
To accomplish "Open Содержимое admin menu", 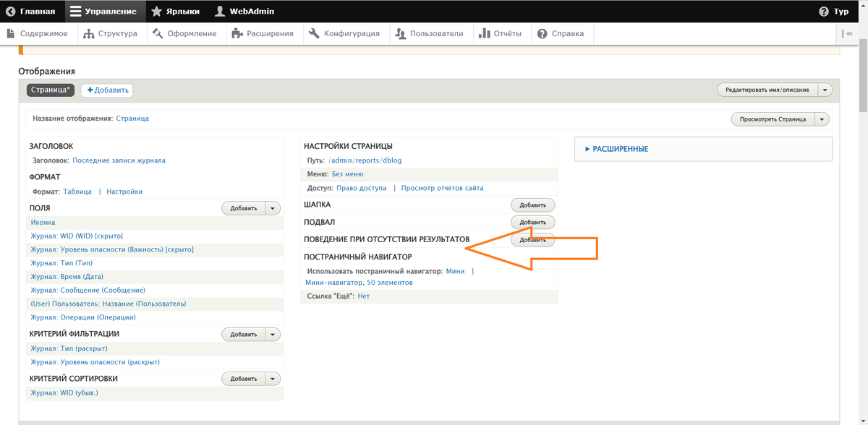I will 37,33.
